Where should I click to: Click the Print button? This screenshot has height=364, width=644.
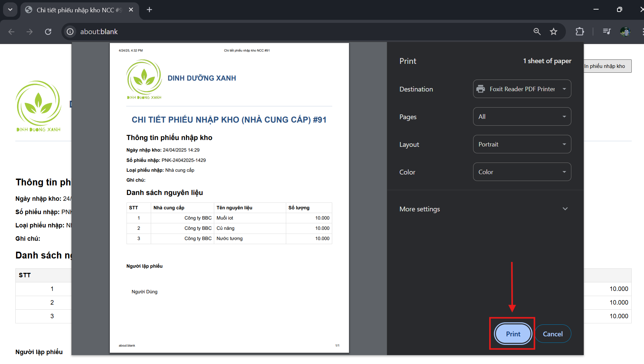(x=513, y=334)
